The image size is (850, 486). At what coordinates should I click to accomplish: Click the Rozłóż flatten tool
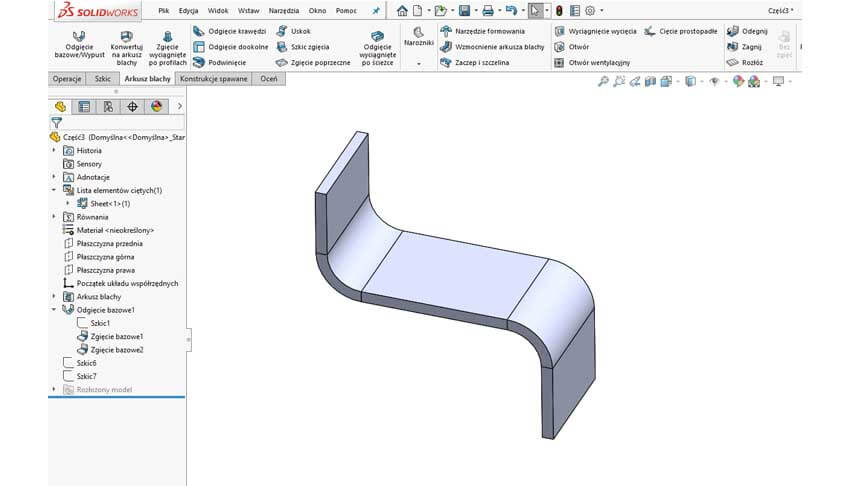745,63
